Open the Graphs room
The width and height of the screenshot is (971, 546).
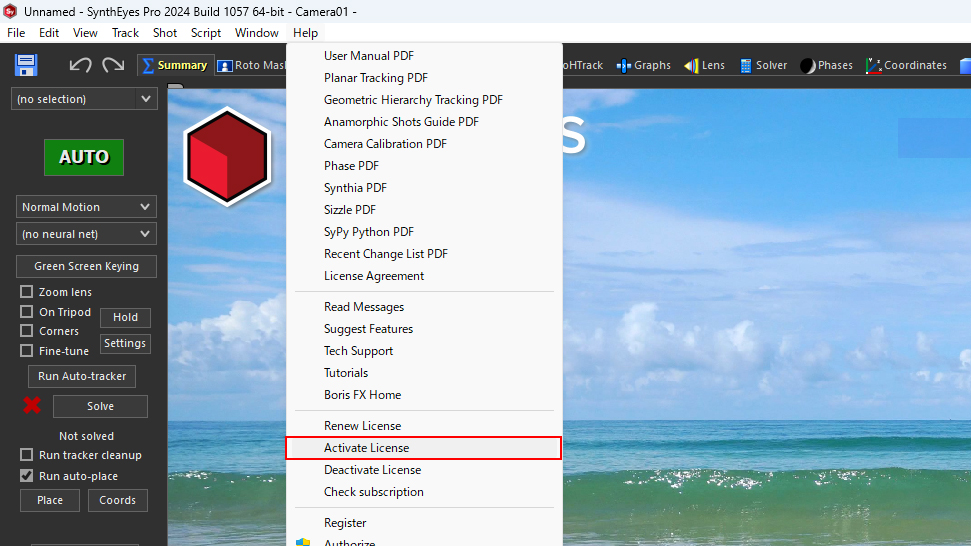click(644, 65)
